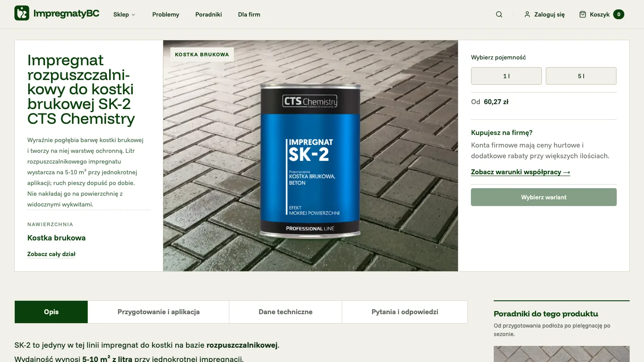The image size is (644, 362).
Task: Open the Koszyk cart link
Action: coord(600,14)
